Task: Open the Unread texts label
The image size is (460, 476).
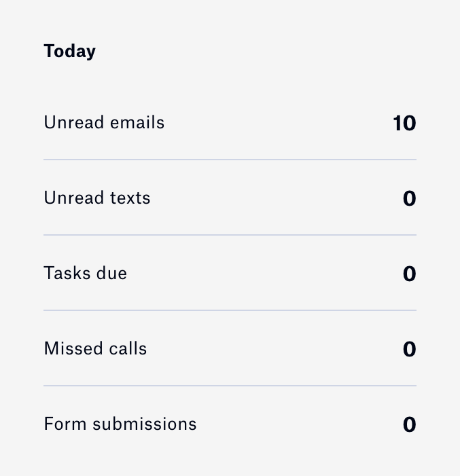Action: (97, 198)
